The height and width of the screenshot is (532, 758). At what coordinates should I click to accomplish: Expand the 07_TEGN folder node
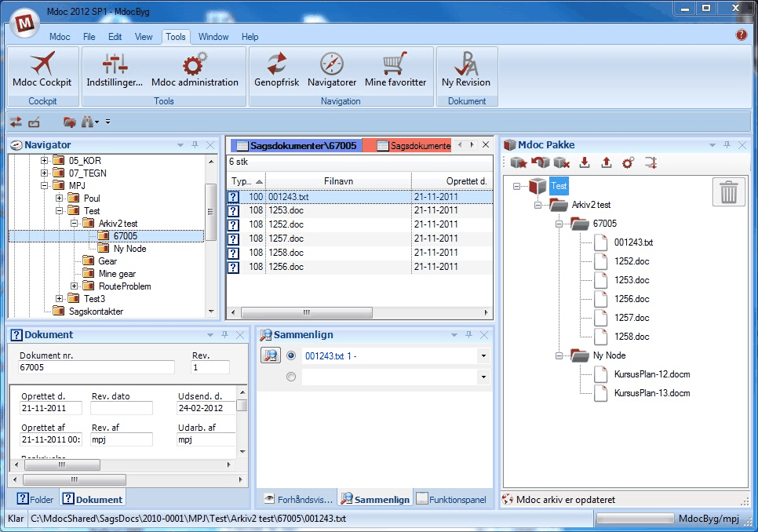pyautogui.click(x=44, y=173)
